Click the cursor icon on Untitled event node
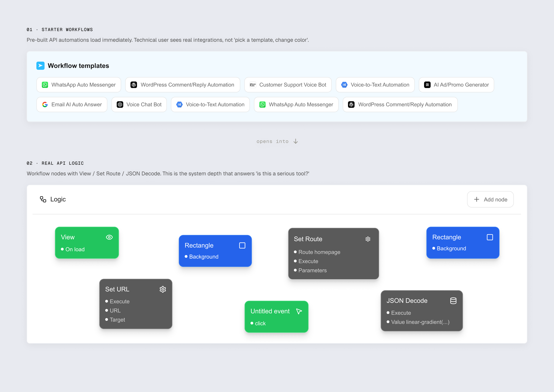The width and height of the screenshot is (554, 392). 299,311
